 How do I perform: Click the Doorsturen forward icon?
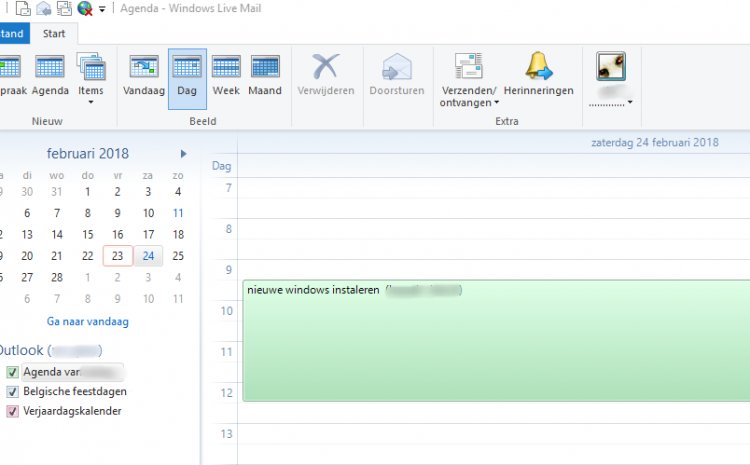click(x=396, y=76)
